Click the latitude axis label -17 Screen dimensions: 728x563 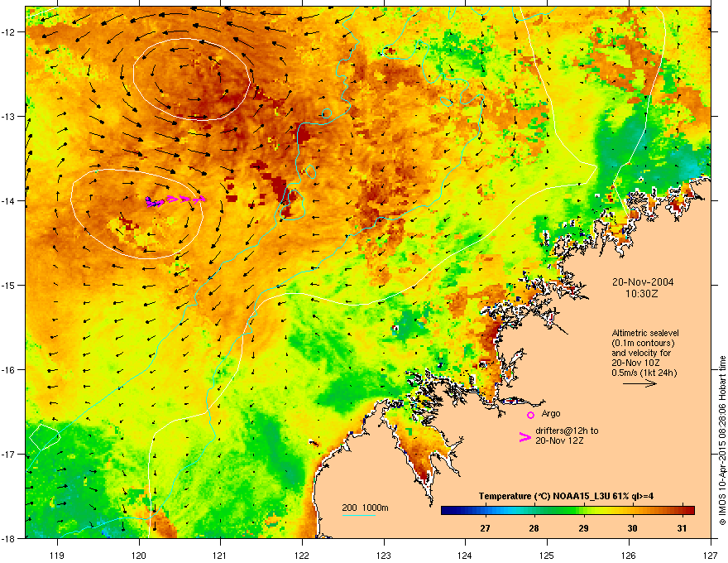8,455
